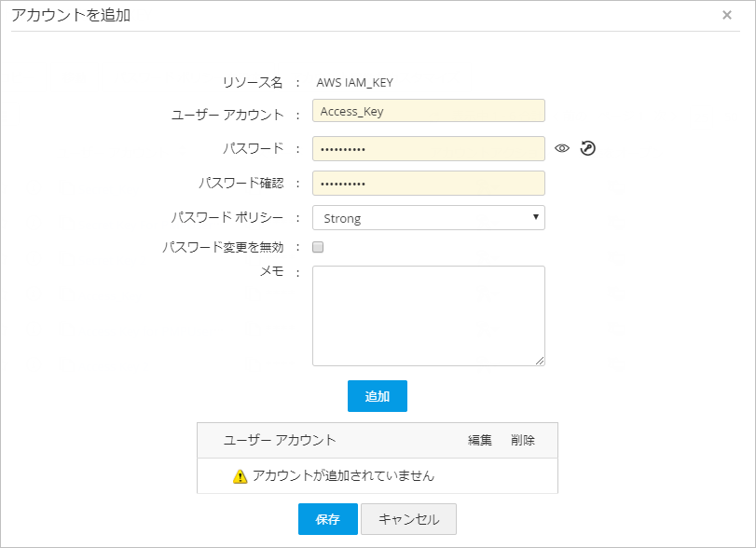
Task: Click the アカウントが追加されていません message row
Action: [343, 476]
